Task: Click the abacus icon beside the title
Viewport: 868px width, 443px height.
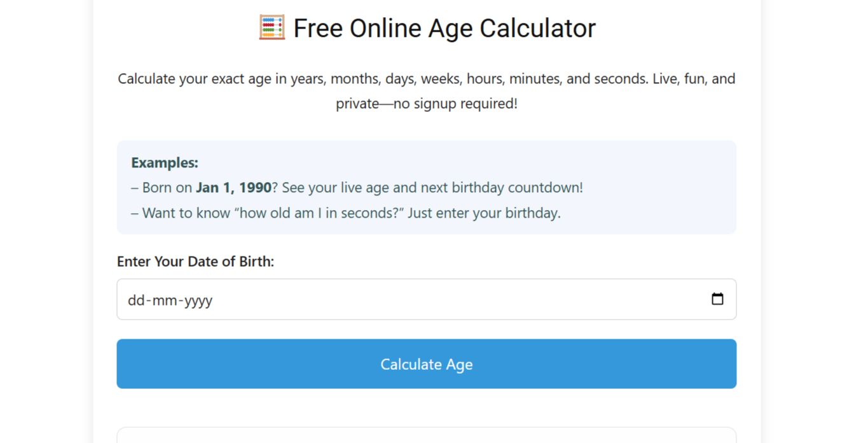Action: click(x=272, y=28)
